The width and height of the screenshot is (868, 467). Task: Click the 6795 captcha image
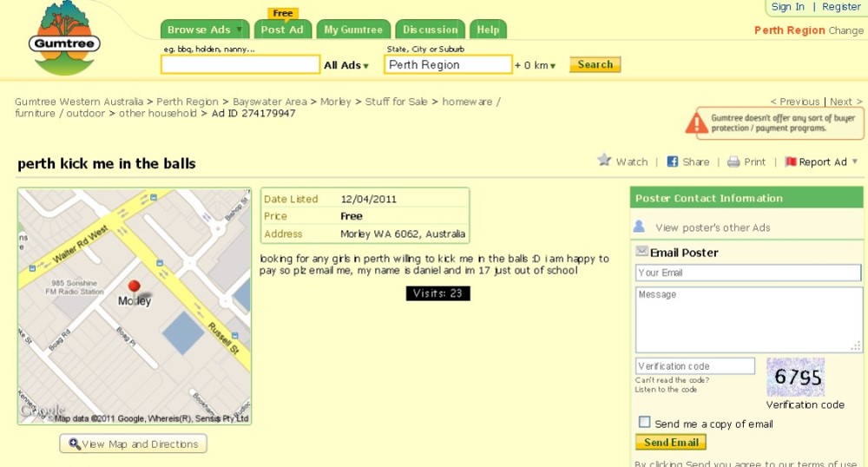tap(795, 377)
